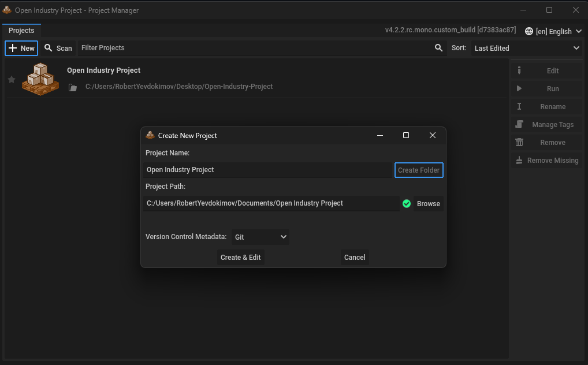Screen dimensions: 588x365
Task: Click the globe language icon
Action: (x=529, y=31)
